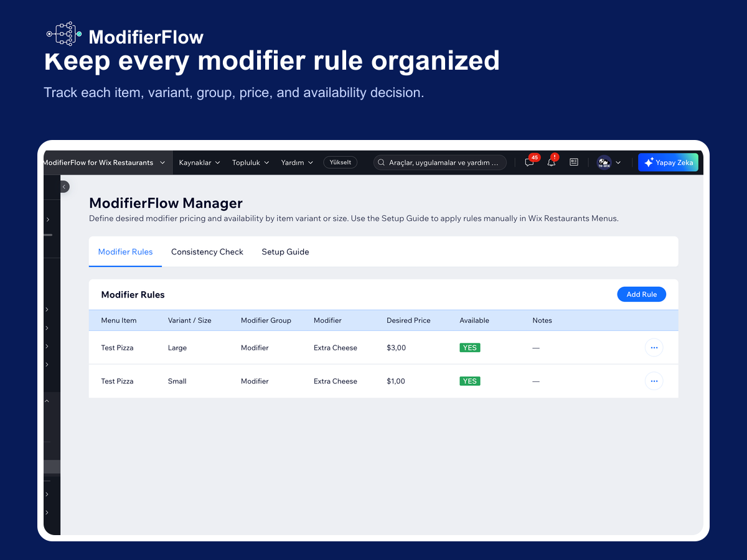Screen dimensions: 747x560
Task: Open the Yardım menu
Action: (x=297, y=162)
